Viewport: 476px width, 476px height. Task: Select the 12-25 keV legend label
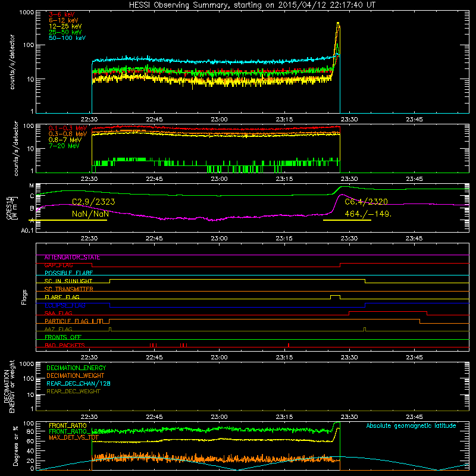point(65,26)
